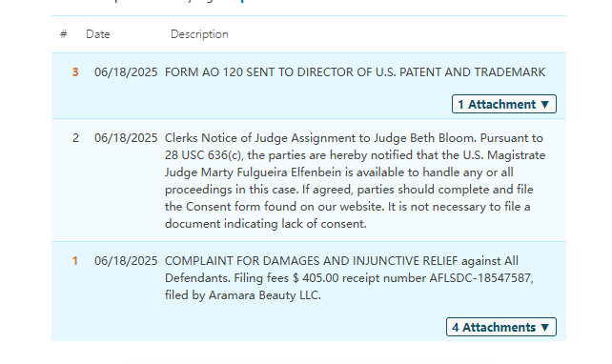Click the down arrow on 4 Attachments
Viewport: 612px width, 364px height.
[545, 328]
